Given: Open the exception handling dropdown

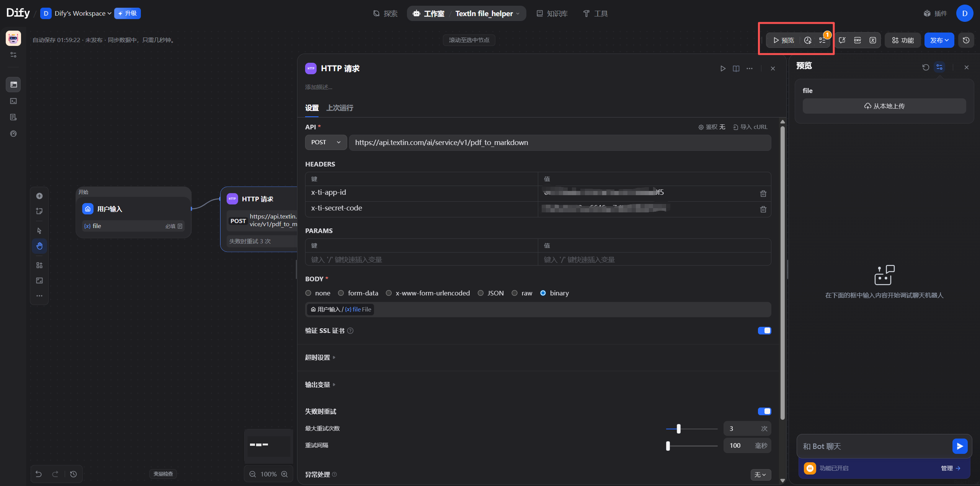Looking at the screenshot, I should pyautogui.click(x=760, y=475).
